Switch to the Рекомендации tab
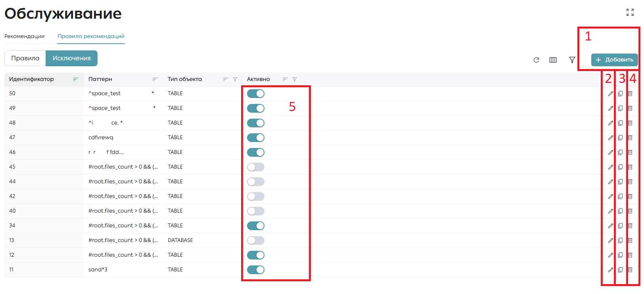Screen dimensions: 644x294 click(x=25, y=36)
